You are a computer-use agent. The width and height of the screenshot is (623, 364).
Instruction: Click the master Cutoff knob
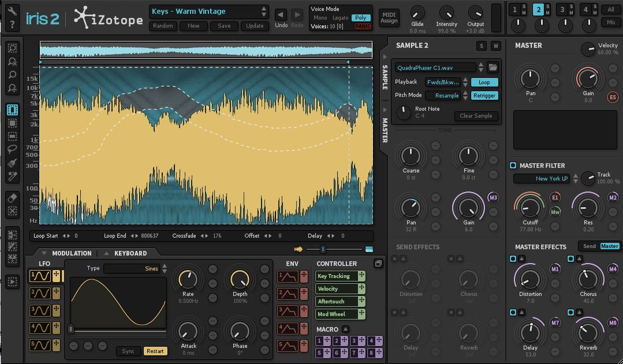coord(530,207)
